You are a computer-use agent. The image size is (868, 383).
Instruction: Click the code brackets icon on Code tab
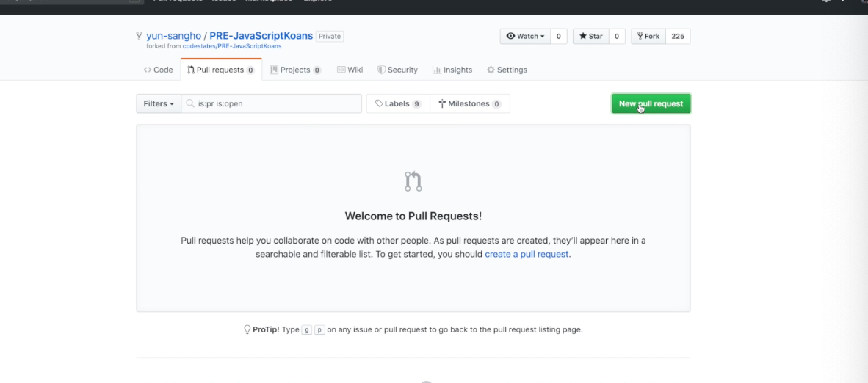pyautogui.click(x=148, y=70)
